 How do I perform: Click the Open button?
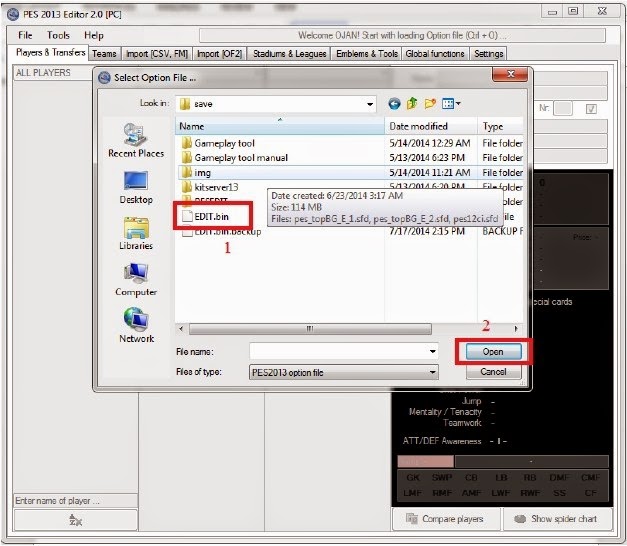pos(493,352)
